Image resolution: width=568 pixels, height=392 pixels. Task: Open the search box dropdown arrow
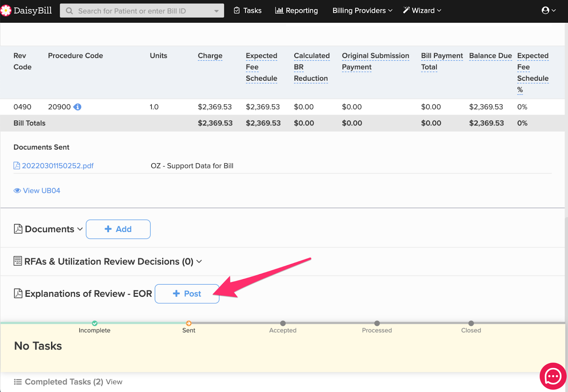coord(217,11)
